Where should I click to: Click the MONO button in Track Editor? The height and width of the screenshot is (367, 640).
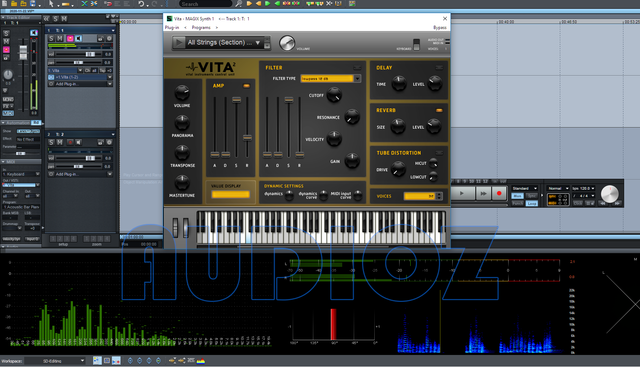point(8,99)
